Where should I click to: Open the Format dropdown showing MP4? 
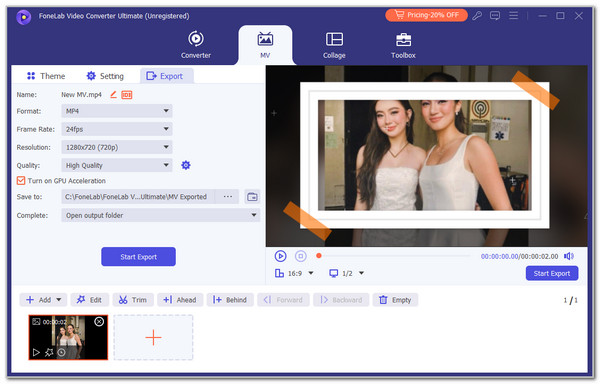(x=117, y=111)
